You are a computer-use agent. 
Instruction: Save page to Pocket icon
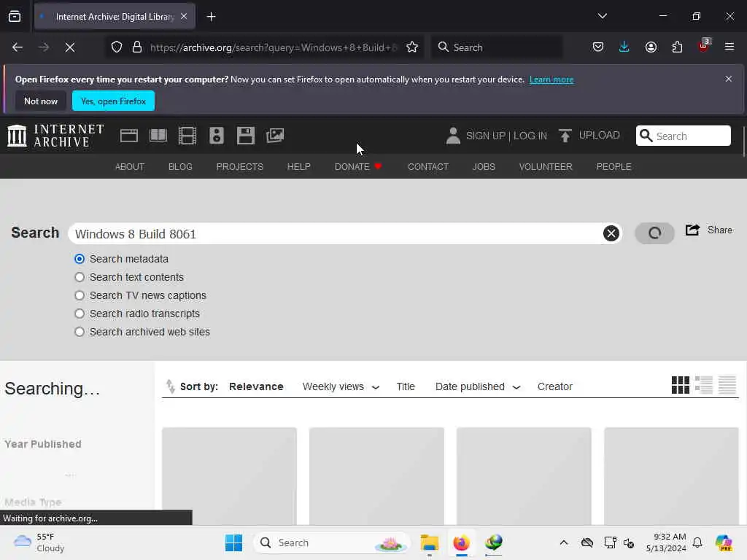coord(598,47)
